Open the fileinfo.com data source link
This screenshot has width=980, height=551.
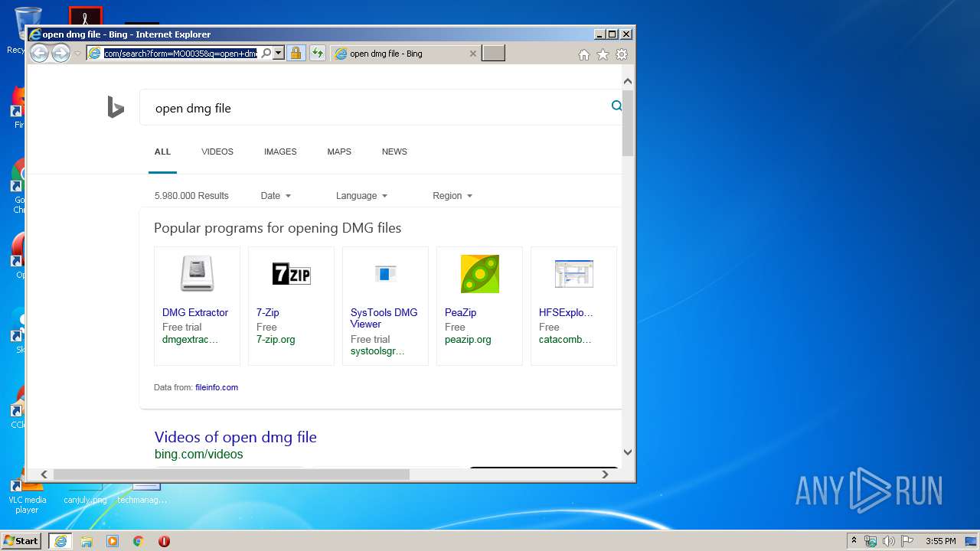pos(217,387)
